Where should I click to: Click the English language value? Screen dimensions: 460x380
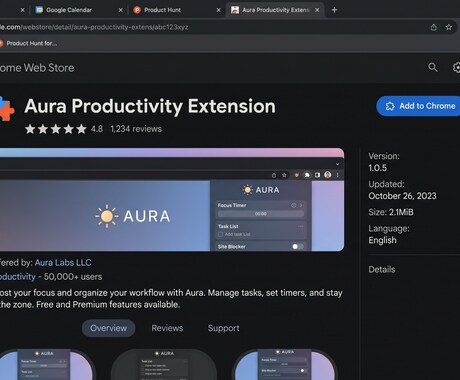pyautogui.click(x=382, y=240)
